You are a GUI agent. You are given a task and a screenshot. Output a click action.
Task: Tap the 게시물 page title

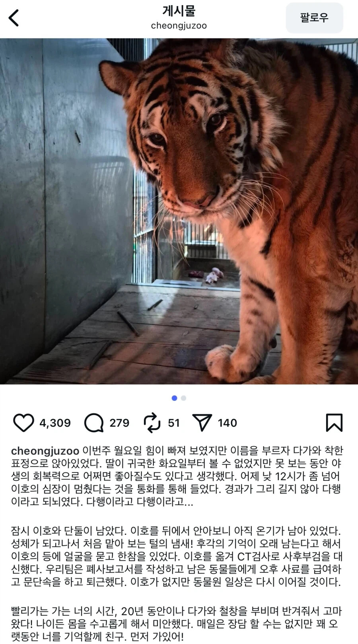[x=179, y=11]
